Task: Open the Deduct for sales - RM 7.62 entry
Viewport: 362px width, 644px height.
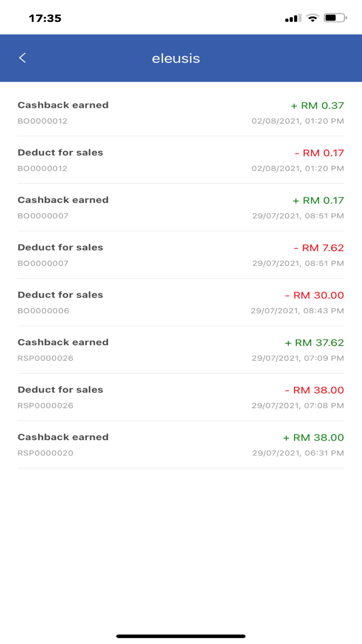Action: pos(181,255)
